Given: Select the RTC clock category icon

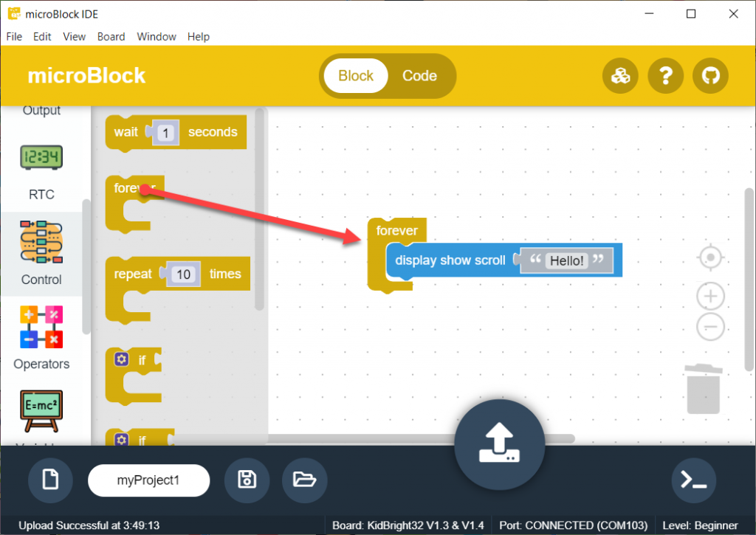Looking at the screenshot, I should pyautogui.click(x=41, y=157).
